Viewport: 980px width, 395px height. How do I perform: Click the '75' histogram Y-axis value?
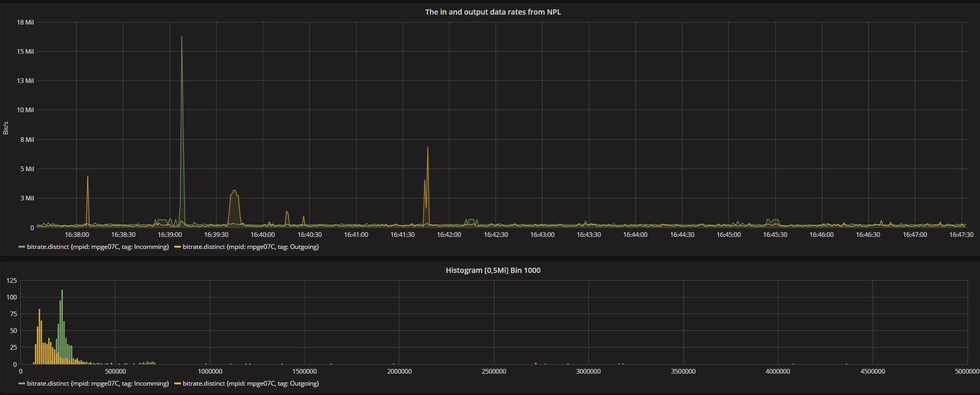tap(14, 314)
